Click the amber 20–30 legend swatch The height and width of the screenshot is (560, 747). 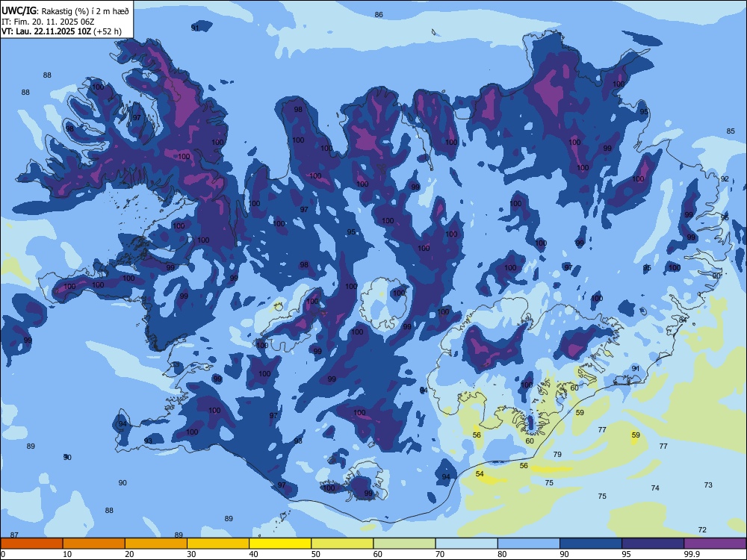coord(156,544)
